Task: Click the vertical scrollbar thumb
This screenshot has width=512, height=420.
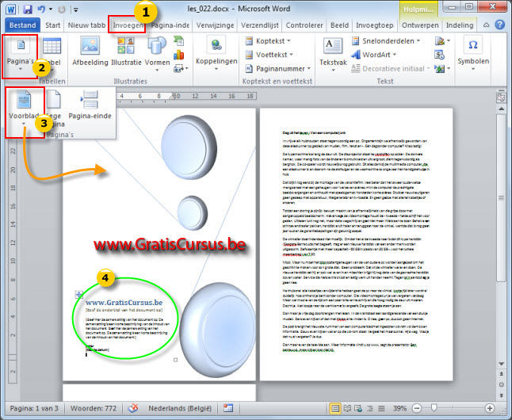Action: tap(501, 198)
